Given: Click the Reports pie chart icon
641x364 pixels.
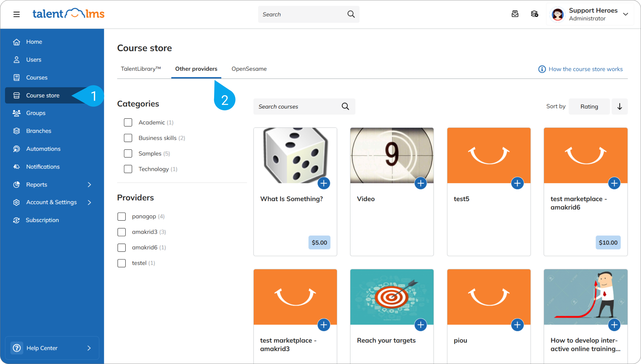Looking at the screenshot, I should coord(16,185).
